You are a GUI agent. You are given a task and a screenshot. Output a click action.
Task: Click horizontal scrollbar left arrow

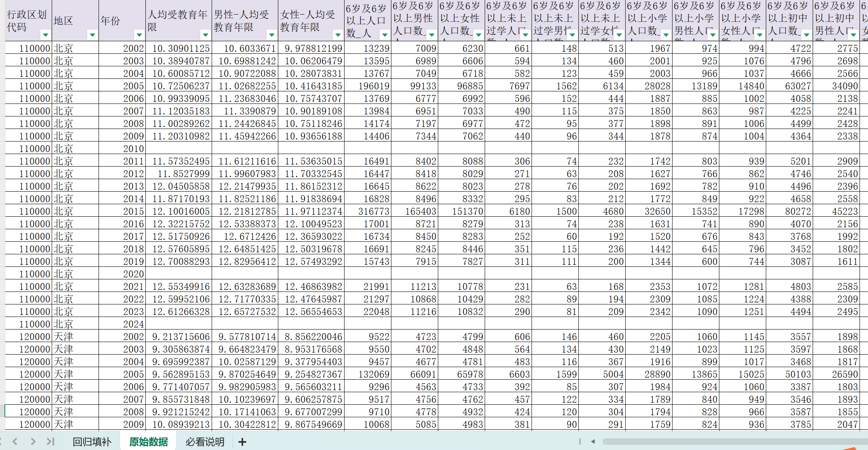[593, 442]
